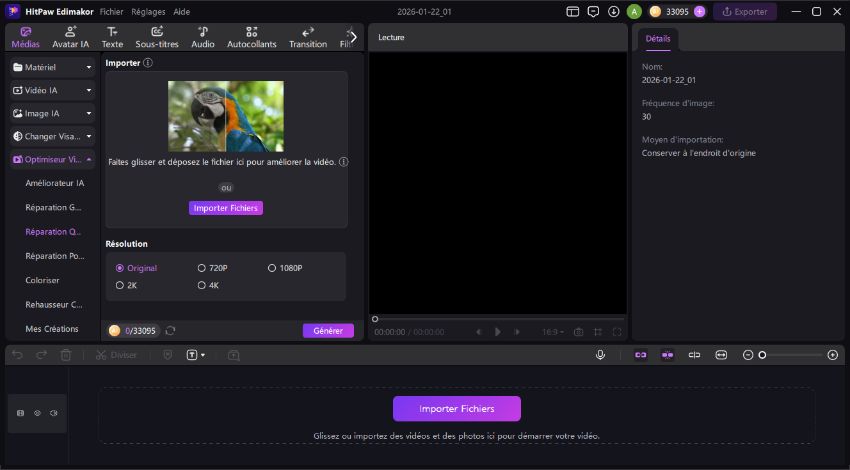Click the Diviser scissors tool
Image resolution: width=850 pixels, height=470 pixels.
[116, 355]
